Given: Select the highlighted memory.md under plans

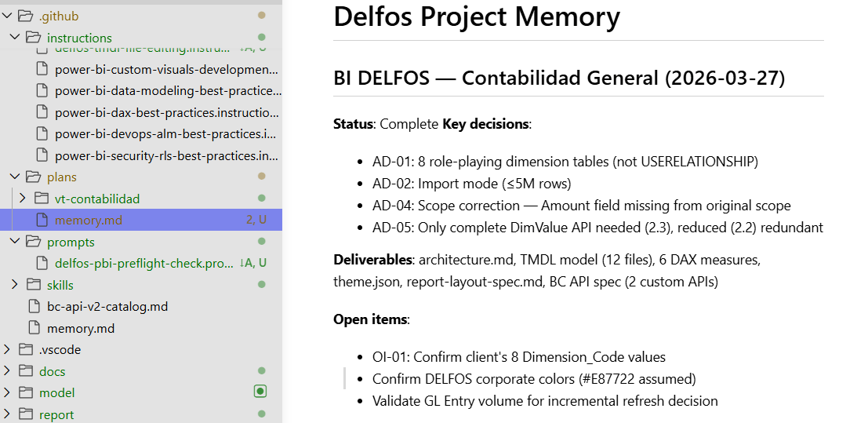Looking at the screenshot, I should point(89,221).
